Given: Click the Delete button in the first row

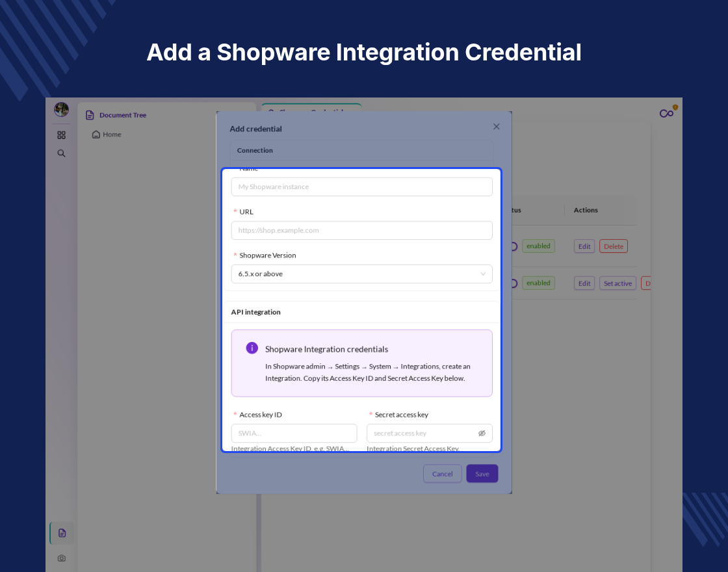Looking at the screenshot, I should [x=614, y=246].
